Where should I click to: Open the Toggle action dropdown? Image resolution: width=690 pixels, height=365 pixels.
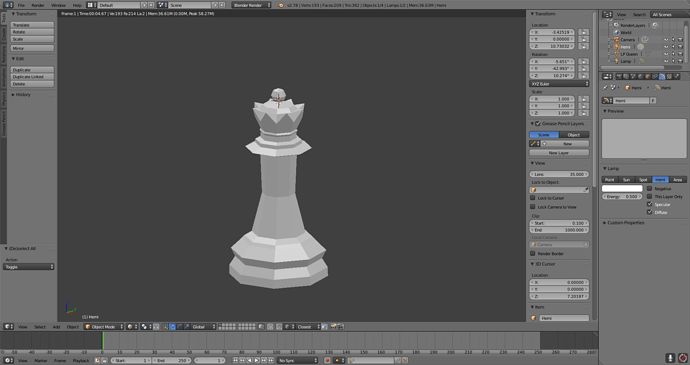[29, 267]
